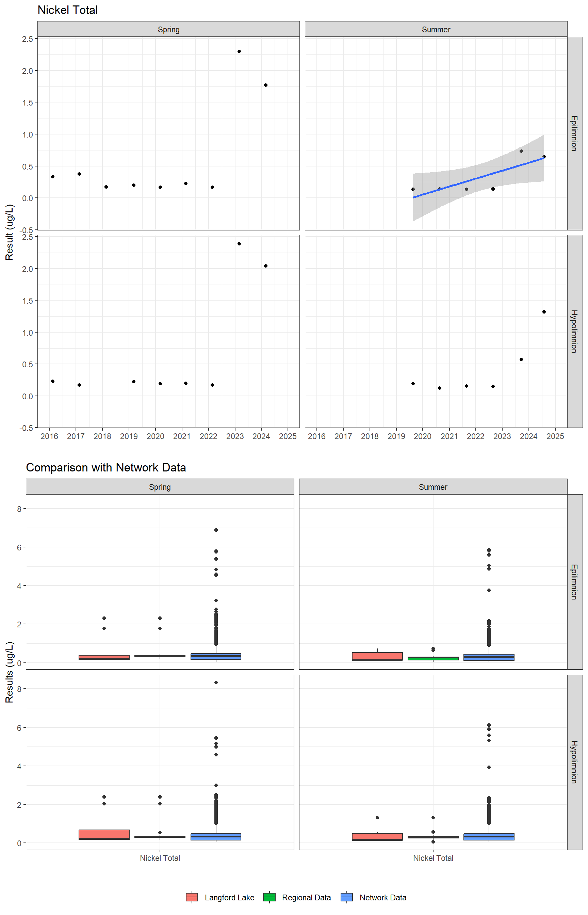
Task: Select the 'Regional Data' legend label
Action: tap(306, 897)
